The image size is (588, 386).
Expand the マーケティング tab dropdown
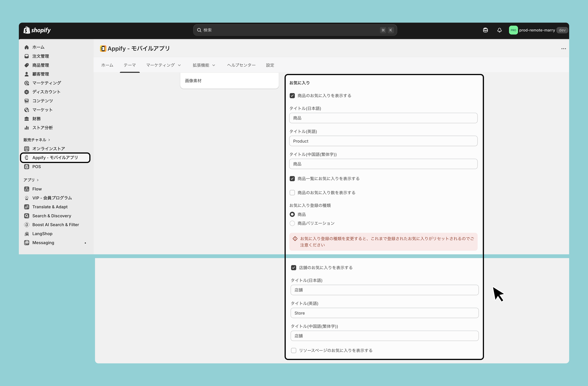[163, 65]
